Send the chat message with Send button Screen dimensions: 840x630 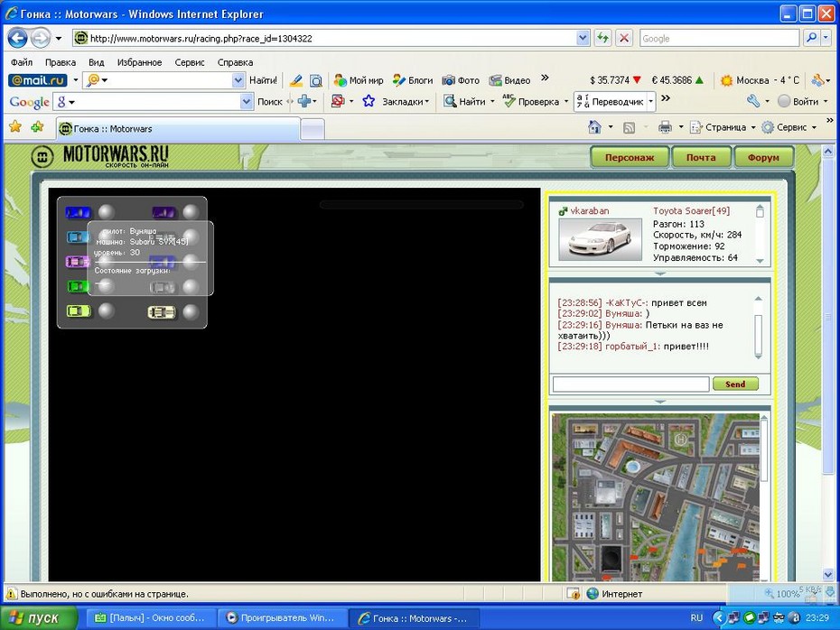pyautogui.click(x=735, y=384)
